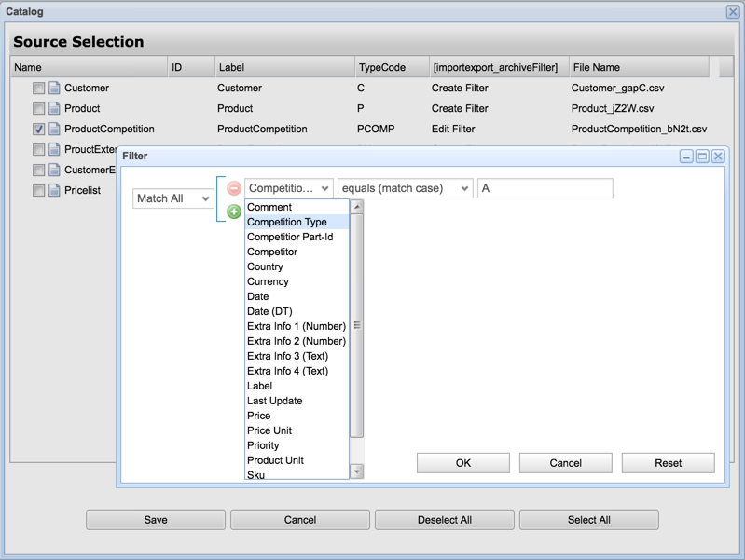Select Currency from the field list

click(268, 281)
